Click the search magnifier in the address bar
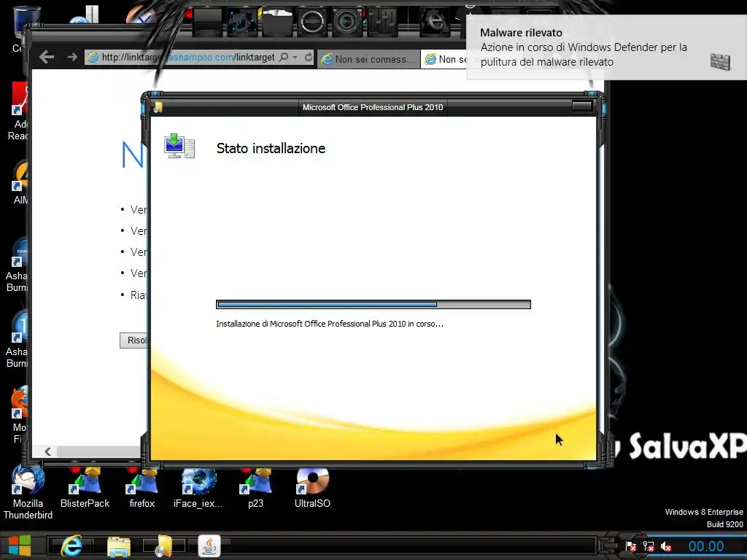Screen dimensions: 747x560 (284, 57)
